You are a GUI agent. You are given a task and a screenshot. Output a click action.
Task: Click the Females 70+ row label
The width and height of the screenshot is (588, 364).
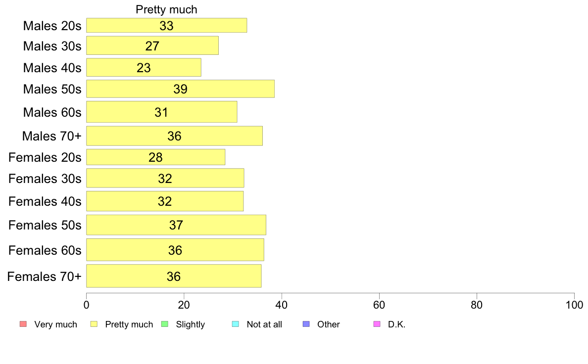tap(44, 276)
